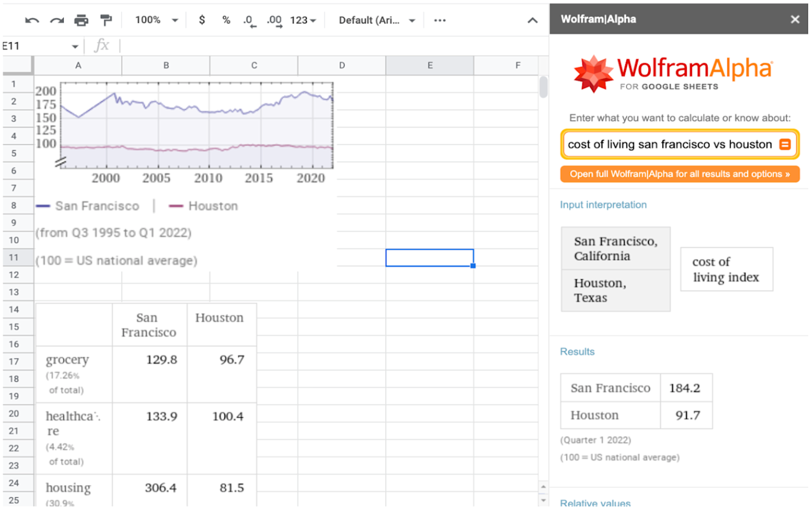Collapse the menus with the up chevron

[x=532, y=20]
